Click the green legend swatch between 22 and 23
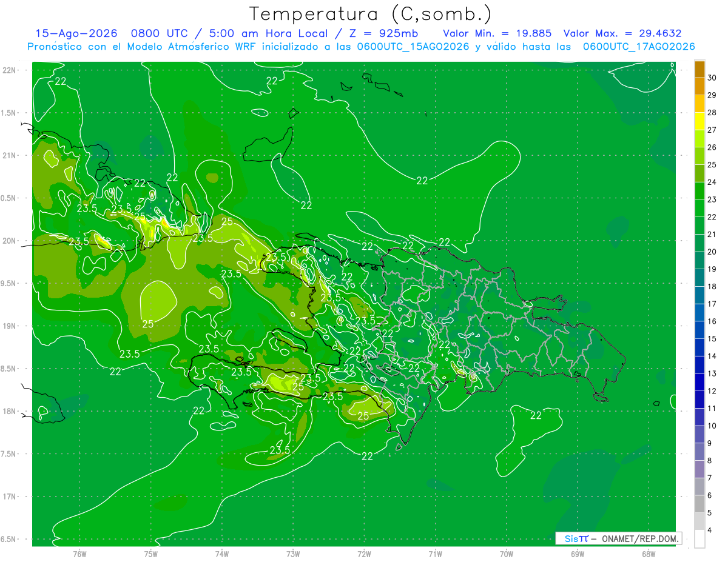The height and width of the screenshot is (562, 728). tap(699, 208)
